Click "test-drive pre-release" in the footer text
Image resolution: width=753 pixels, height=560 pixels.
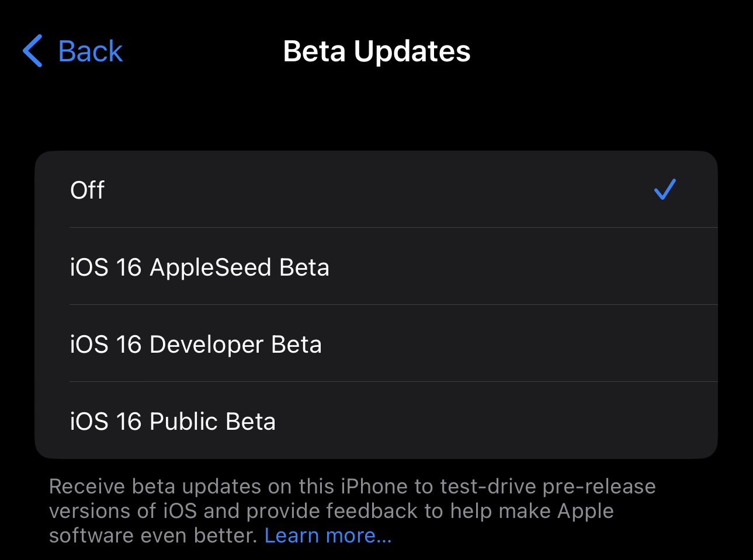(x=547, y=486)
